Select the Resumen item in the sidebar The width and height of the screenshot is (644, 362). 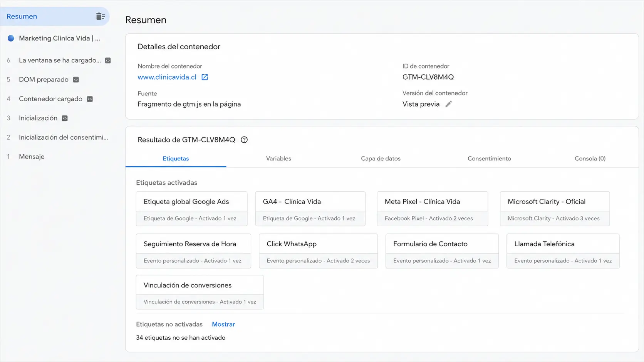[x=55, y=16]
